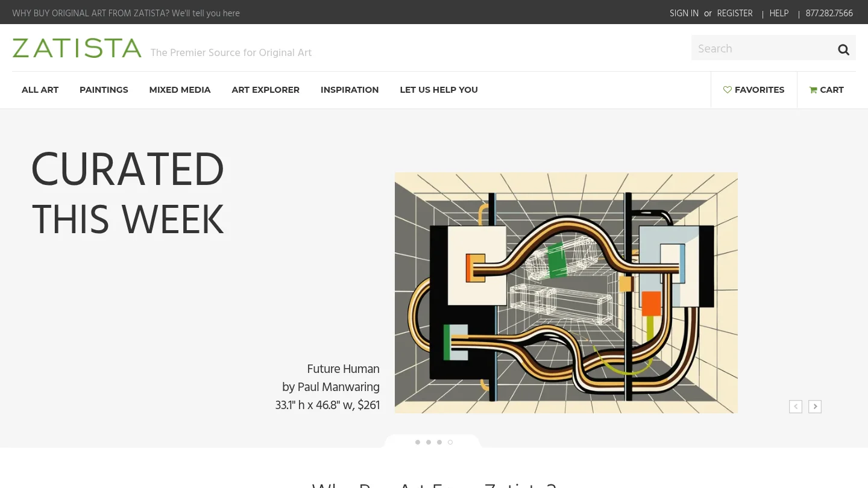Open the ALL ART menu

[40, 90]
